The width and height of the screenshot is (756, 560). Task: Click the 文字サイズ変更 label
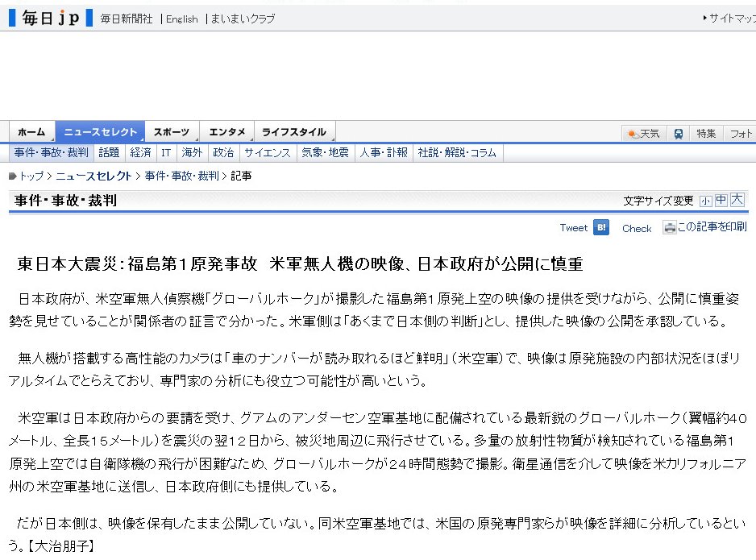tap(658, 201)
